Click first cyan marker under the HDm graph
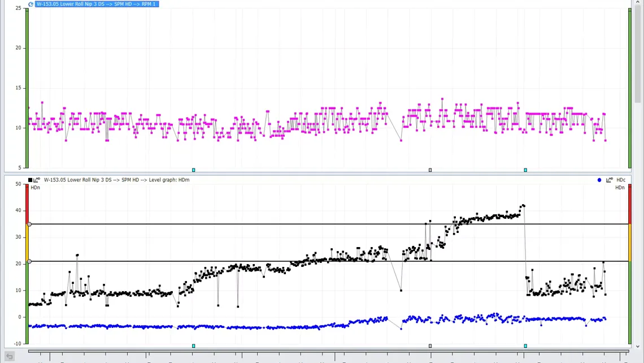Viewport: 644px width, 363px height. (x=194, y=345)
